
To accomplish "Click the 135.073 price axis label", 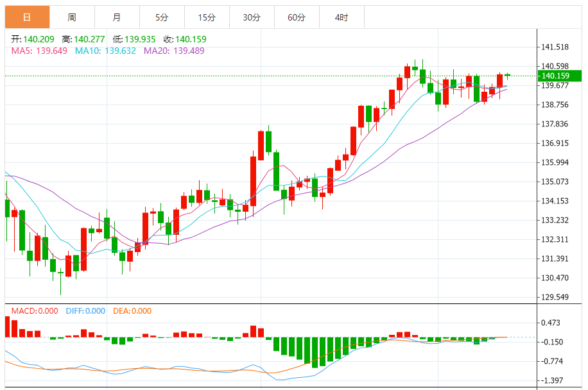I will tap(555, 182).
